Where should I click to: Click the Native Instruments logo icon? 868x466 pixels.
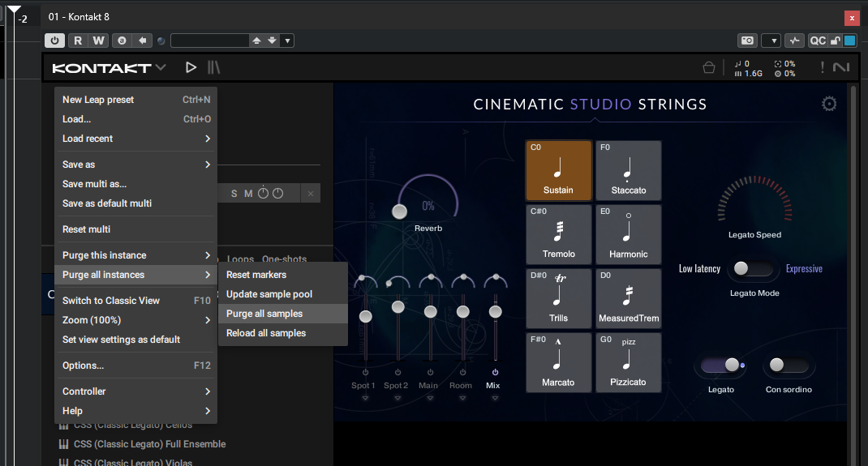pyautogui.click(x=840, y=68)
